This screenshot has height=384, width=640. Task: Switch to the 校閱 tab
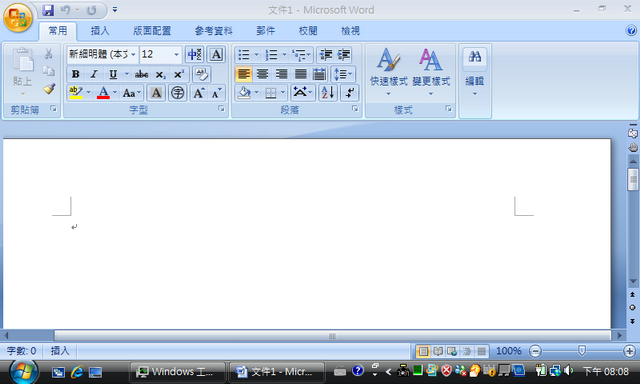pyautogui.click(x=308, y=31)
